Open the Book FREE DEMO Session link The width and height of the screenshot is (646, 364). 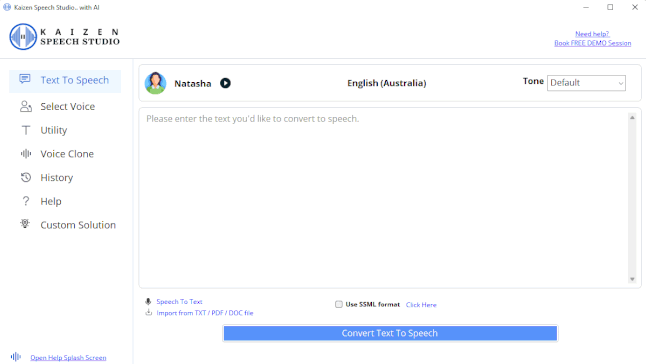(592, 43)
